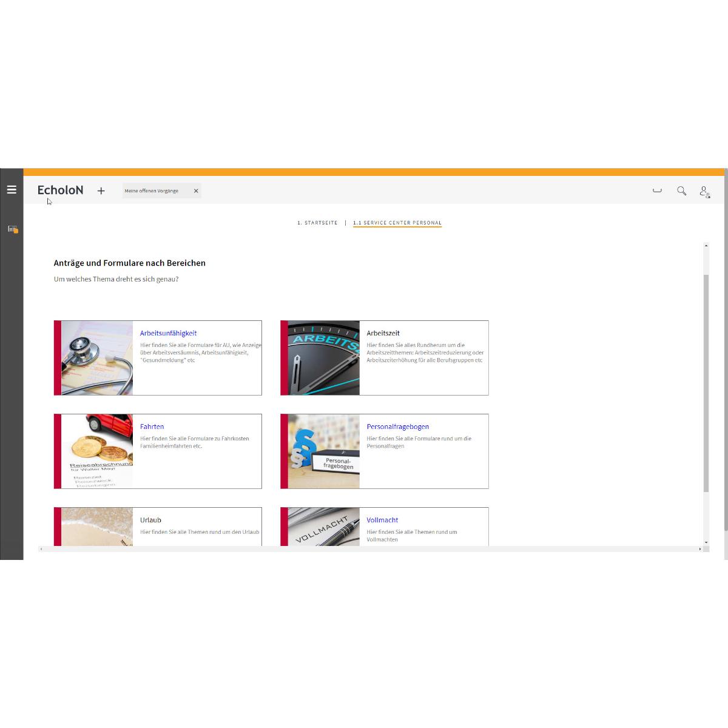Open the Arbeitszeit card title
Viewport: 728px width, 728px height.
pyautogui.click(x=383, y=333)
